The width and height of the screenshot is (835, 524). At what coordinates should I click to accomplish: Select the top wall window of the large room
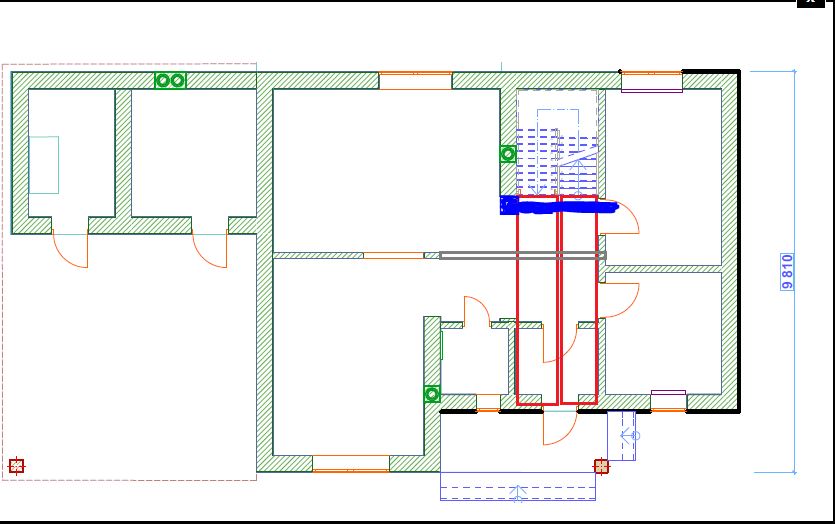[x=415, y=80]
